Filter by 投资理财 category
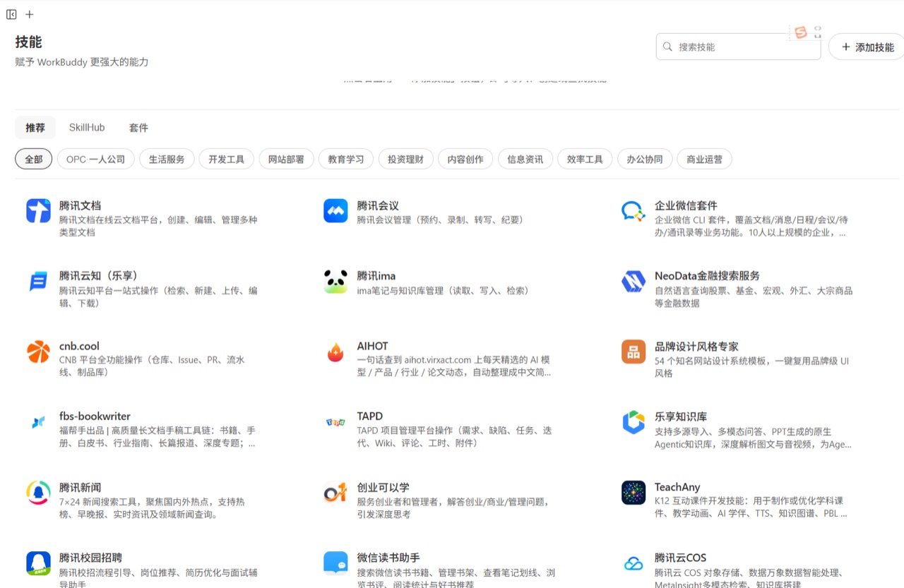Viewport: 904px width, 588px height. coord(405,159)
